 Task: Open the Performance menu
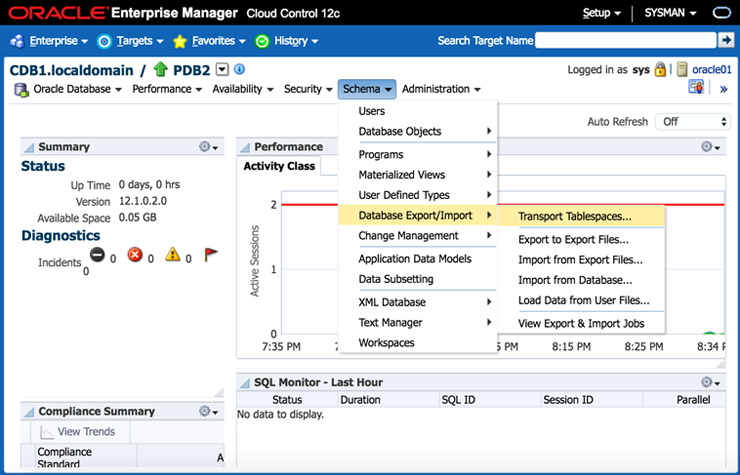click(x=167, y=89)
